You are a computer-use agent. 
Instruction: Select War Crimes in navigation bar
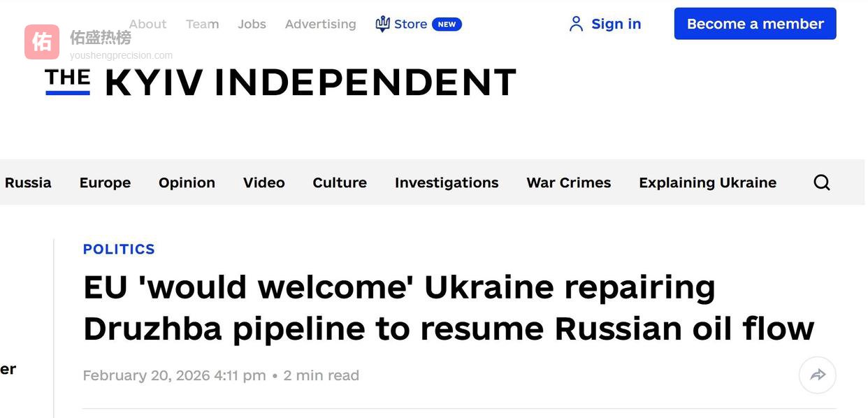point(568,182)
